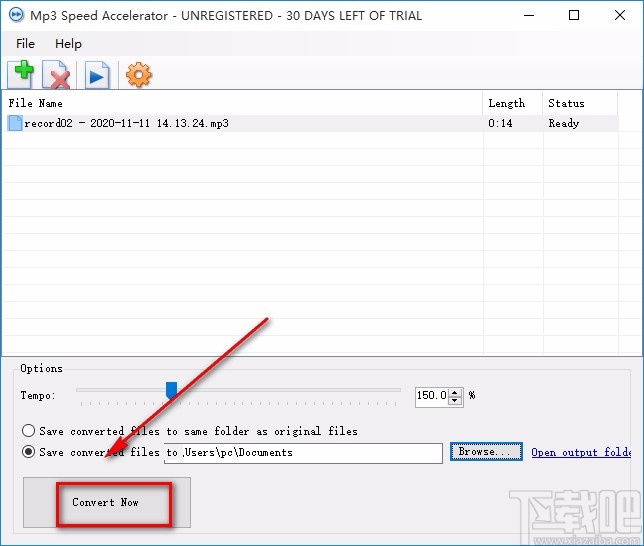The image size is (644, 546).
Task: Select 'Save to same folder as original files' option
Action: 28,431
